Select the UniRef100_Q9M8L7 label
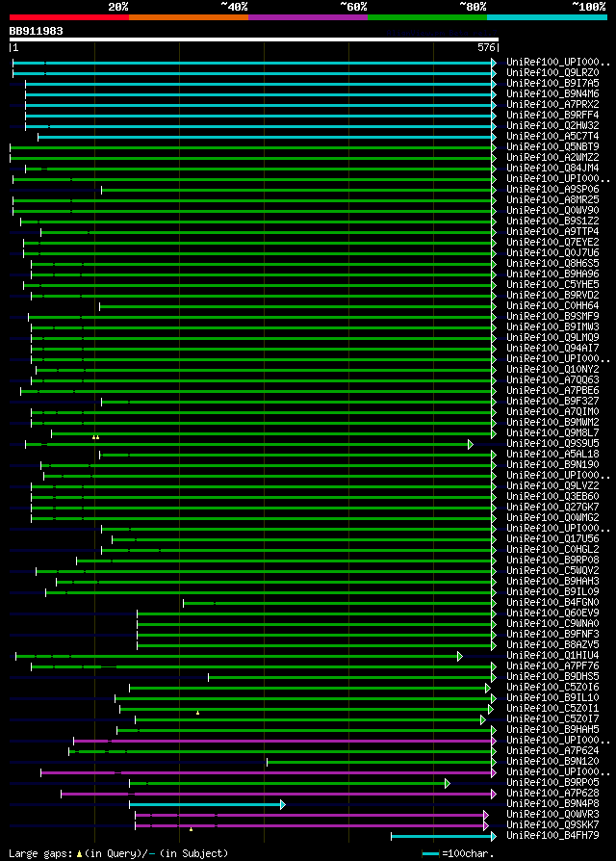This screenshot has height=861, width=616. point(552,433)
